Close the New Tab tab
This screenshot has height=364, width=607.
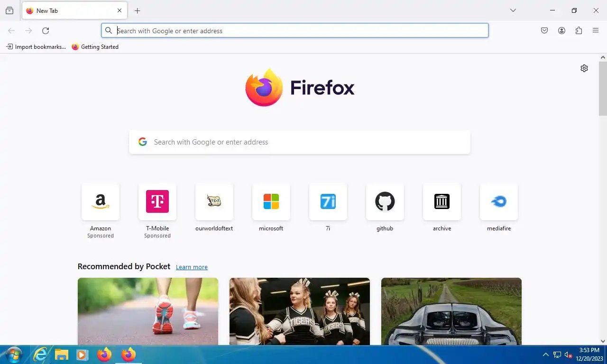120,10
